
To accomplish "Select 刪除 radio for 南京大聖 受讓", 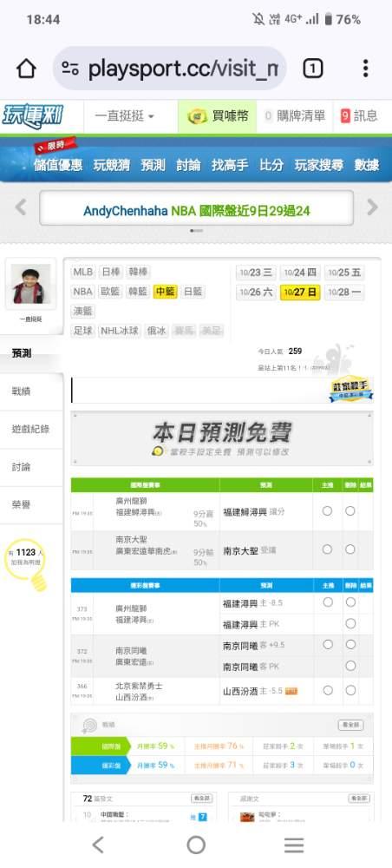I will coord(350,549).
